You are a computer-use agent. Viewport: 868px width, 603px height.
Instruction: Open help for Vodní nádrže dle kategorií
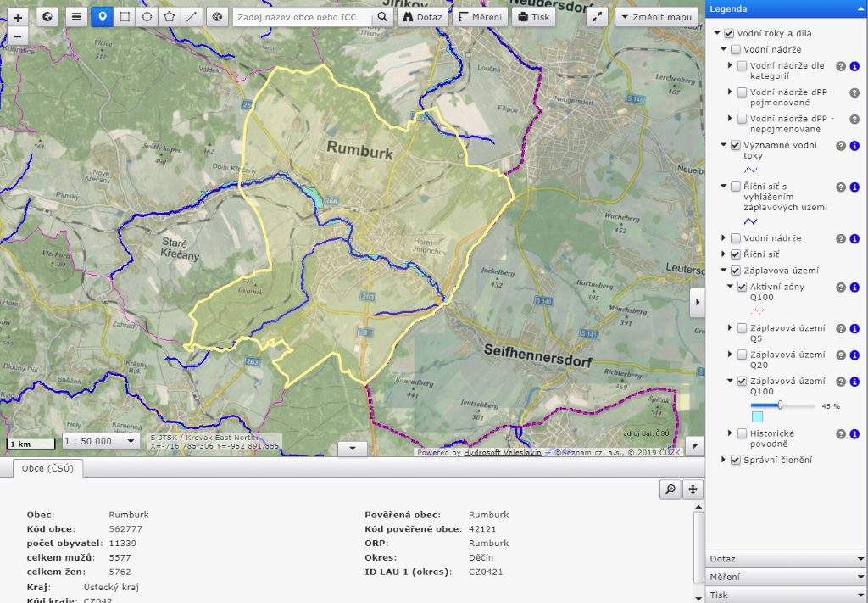(841, 66)
